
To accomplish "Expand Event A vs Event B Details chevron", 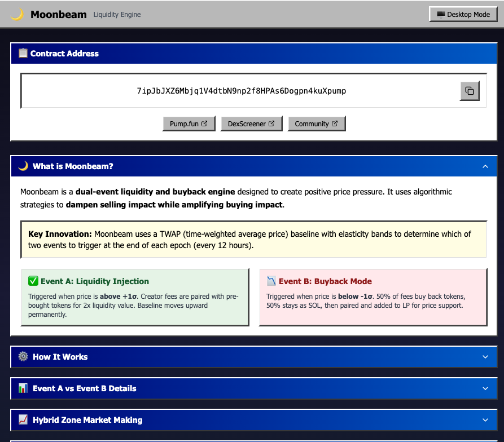I will click(x=485, y=388).
